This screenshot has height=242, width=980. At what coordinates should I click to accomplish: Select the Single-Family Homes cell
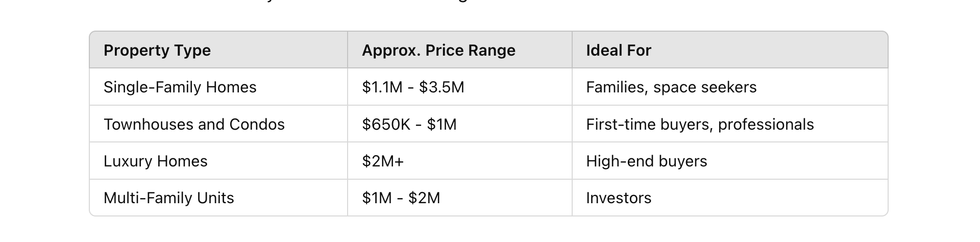click(x=218, y=87)
